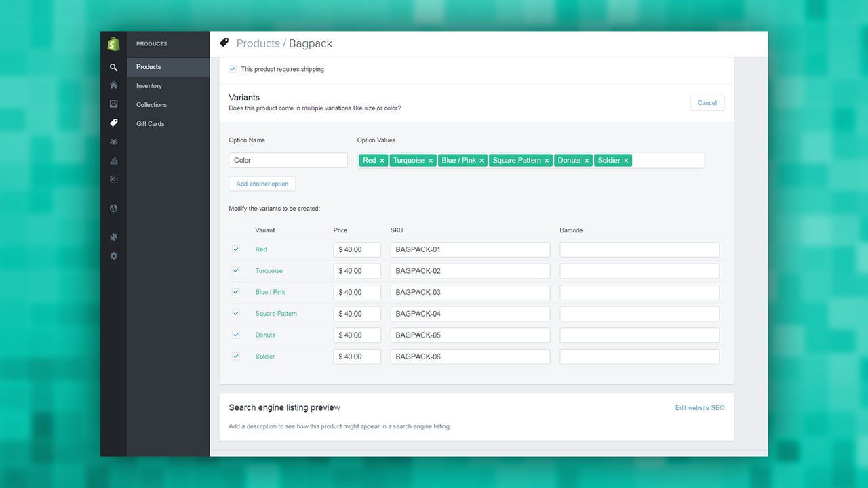This screenshot has height=488, width=868.
Task: Select the Products tag sidebar icon
Action: [113, 123]
